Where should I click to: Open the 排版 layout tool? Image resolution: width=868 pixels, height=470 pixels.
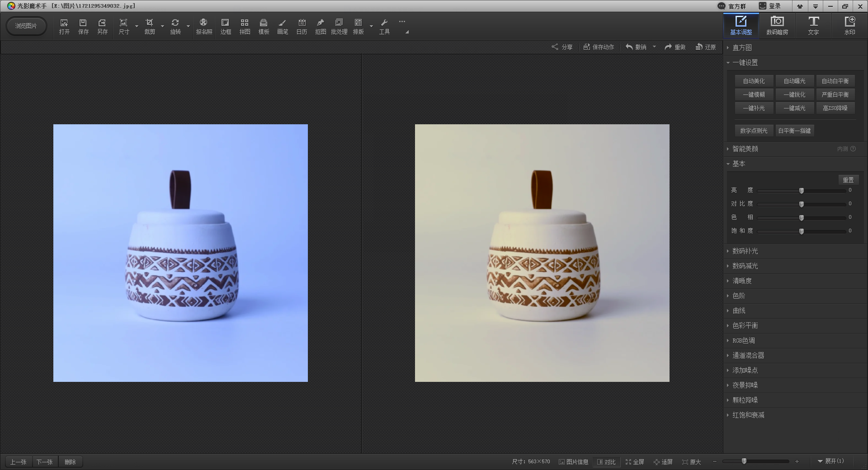(358, 27)
